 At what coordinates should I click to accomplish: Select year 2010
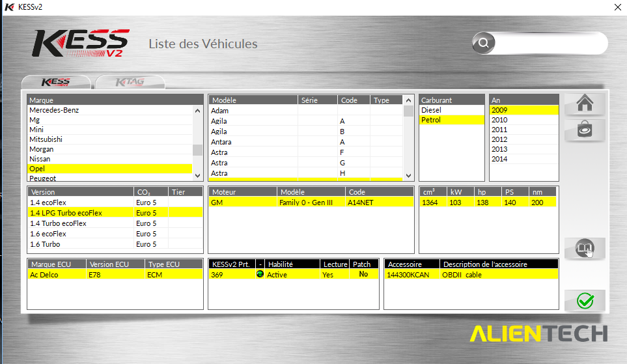click(524, 120)
